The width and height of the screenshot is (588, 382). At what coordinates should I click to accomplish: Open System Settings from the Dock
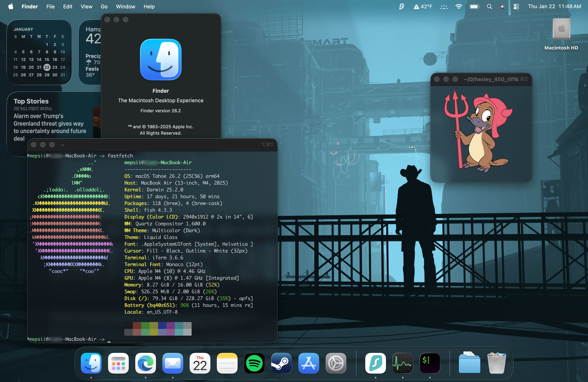click(336, 363)
